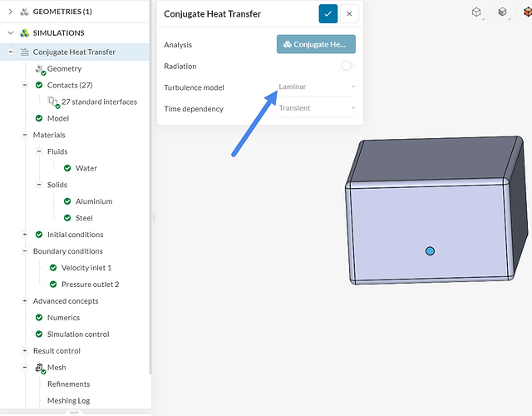The height and width of the screenshot is (416, 532).
Task: Select the Geometry tree item
Action: pyautogui.click(x=65, y=68)
